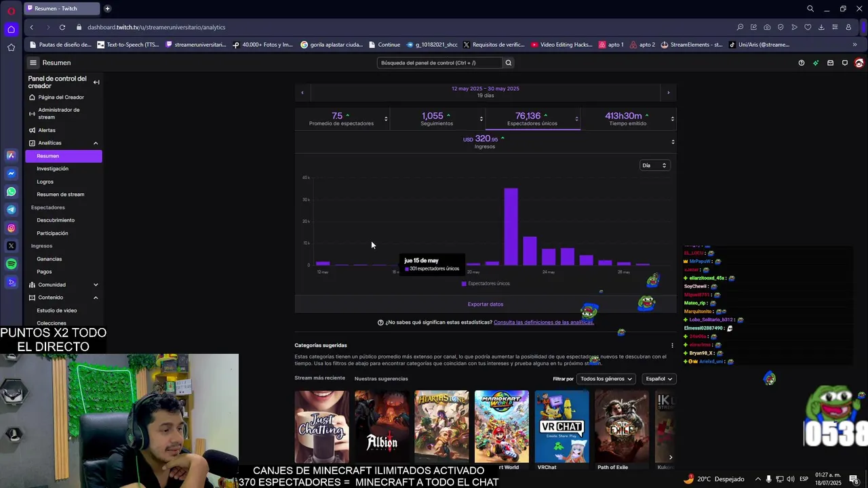The image size is (868, 488).
Task: Change metric on Tiempo emitido selector arrows
Action: pyautogui.click(x=672, y=119)
